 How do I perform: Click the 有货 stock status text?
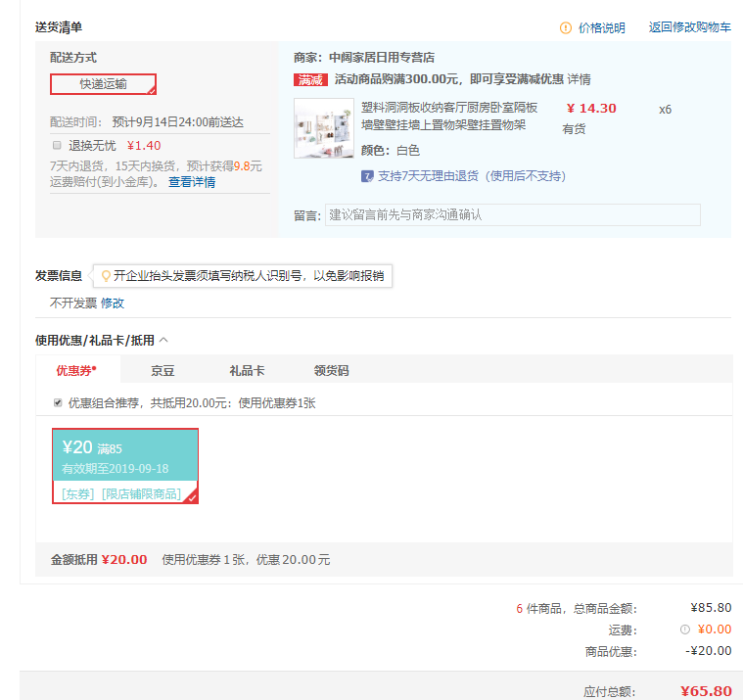click(574, 129)
